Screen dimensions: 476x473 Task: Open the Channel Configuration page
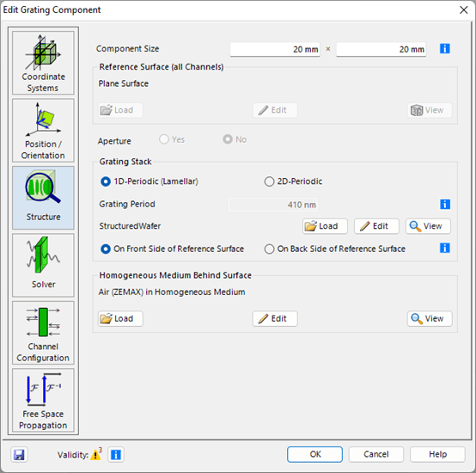coord(43,333)
